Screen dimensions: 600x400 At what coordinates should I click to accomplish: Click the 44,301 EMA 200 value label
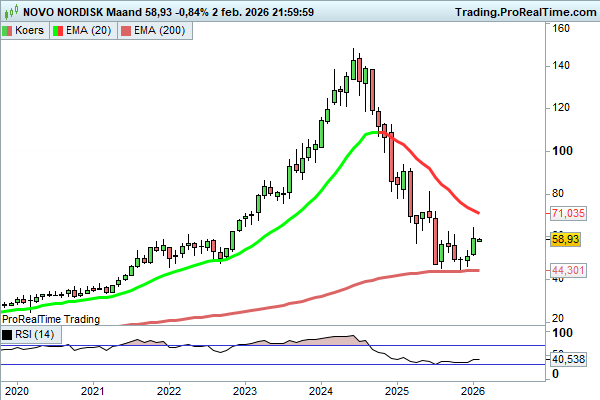(x=568, y=270)
